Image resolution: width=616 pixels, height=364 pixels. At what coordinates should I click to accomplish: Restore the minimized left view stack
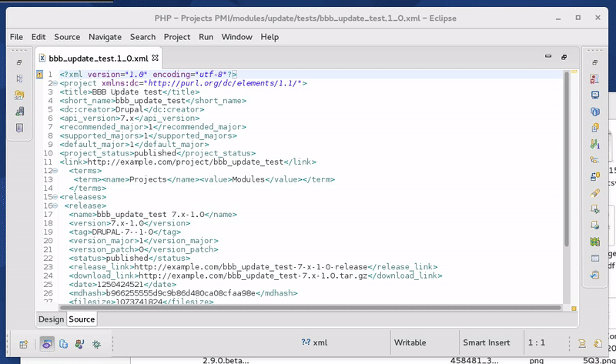(x=18, y=62)
